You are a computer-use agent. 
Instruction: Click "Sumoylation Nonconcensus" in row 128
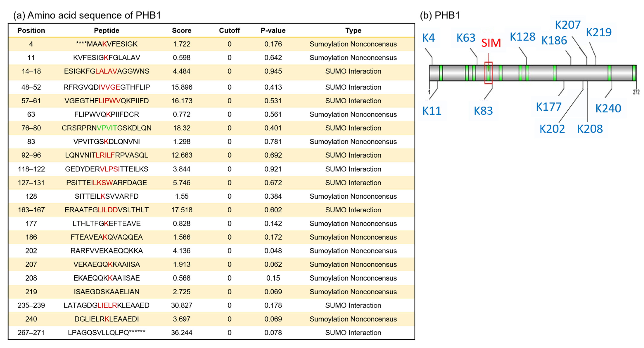tap(353, 196)
